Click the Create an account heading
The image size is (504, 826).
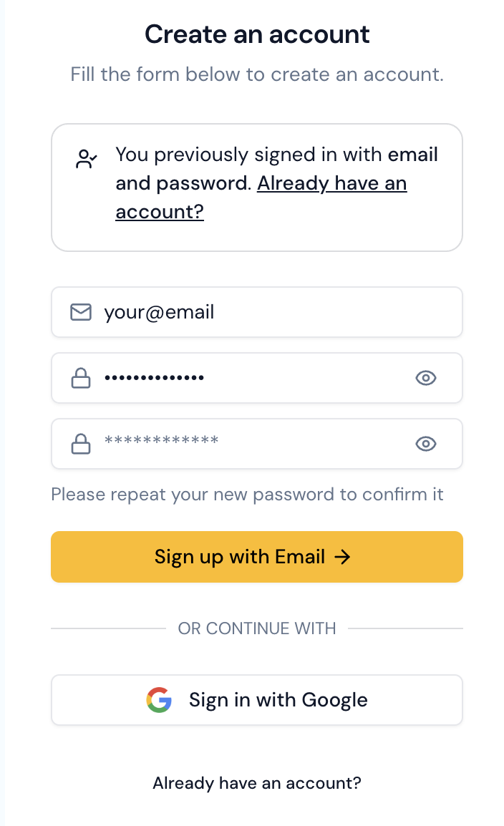click(x=257, y=34)
